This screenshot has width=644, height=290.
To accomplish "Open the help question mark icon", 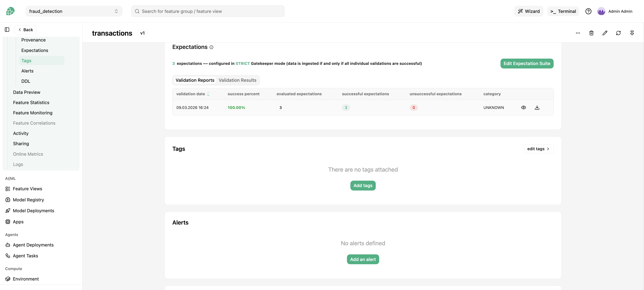I will pos(588,11).
